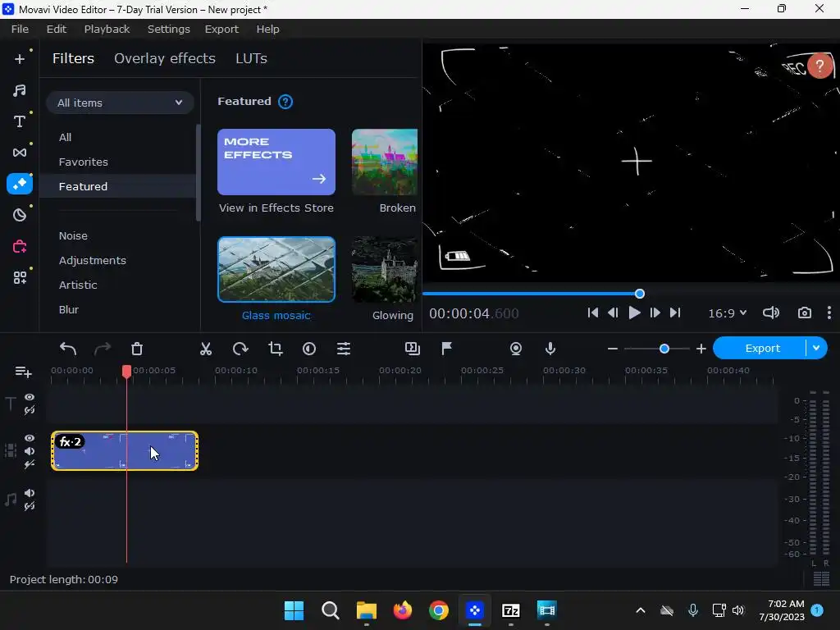The image size is (840, 630).
Task: Record voiceover with microphone icon
Action: (550, 349)
